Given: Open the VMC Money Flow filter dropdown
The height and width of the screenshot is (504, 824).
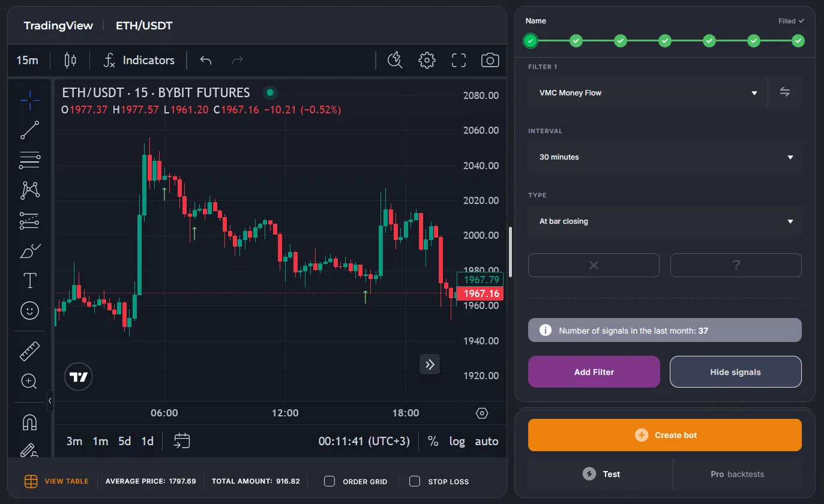Looking at the screenshot, I should coord(647,93).
